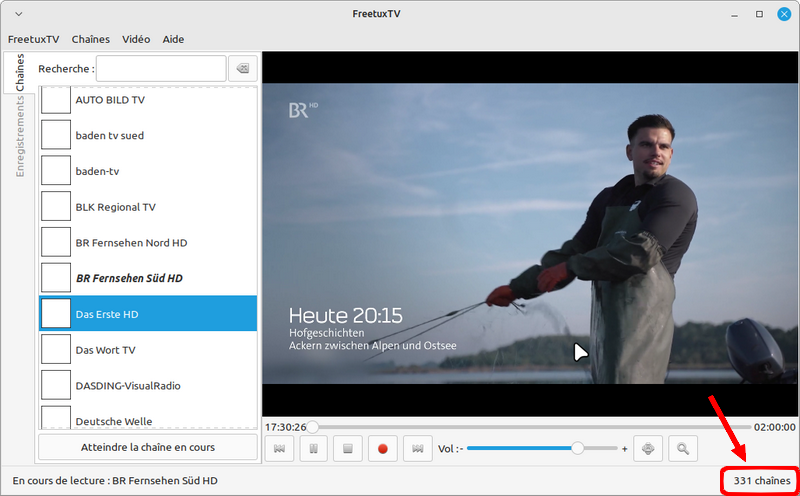Click the Das Wort TV logo placeholder
This screenshot has width=800, height=496.
click(56, 350)
